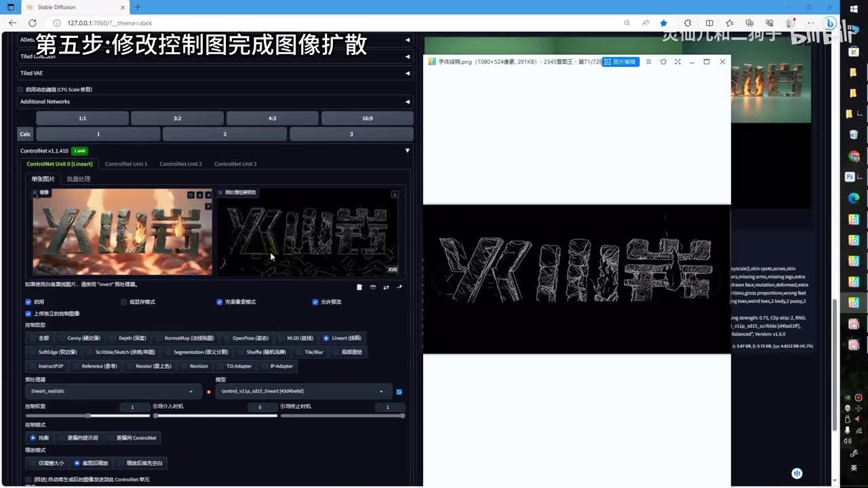Viewport: 868px width, 488px height.
Task: Open the control_v11p_sd15_lineart model dropdown
Action: pyautogui.click(x=302, y=391)
